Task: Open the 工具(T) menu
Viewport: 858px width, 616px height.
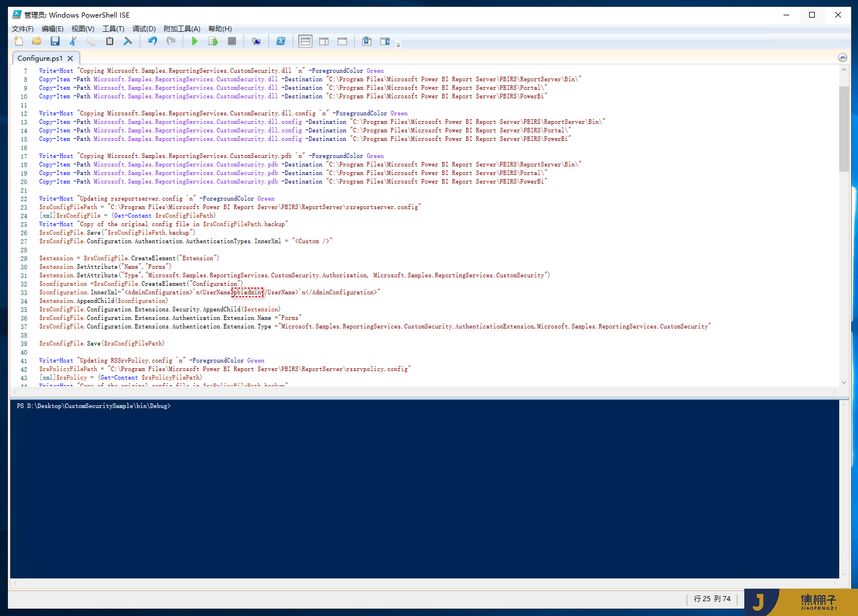Action: (x=113, y=28)
